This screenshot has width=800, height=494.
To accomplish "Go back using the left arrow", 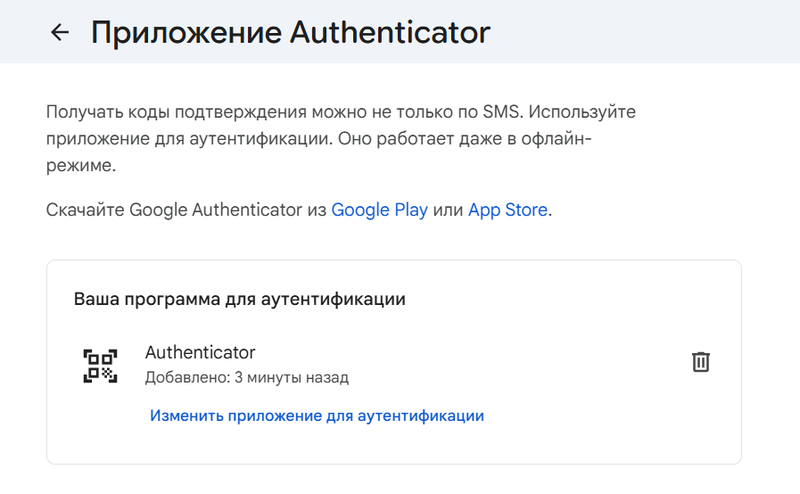I will pyautogui.click(x=60, y=32).
